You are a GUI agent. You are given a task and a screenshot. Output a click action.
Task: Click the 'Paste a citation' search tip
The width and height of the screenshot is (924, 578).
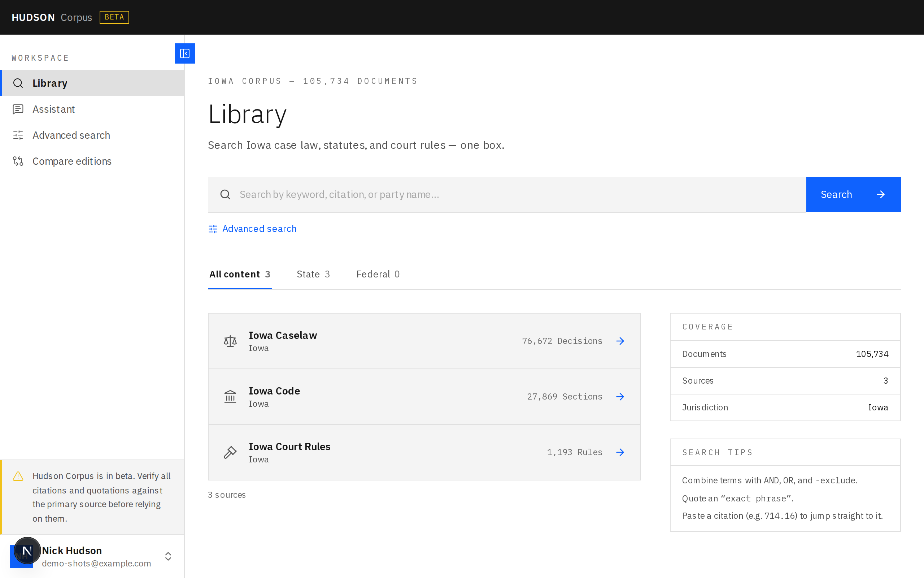(x=783, y=516)
